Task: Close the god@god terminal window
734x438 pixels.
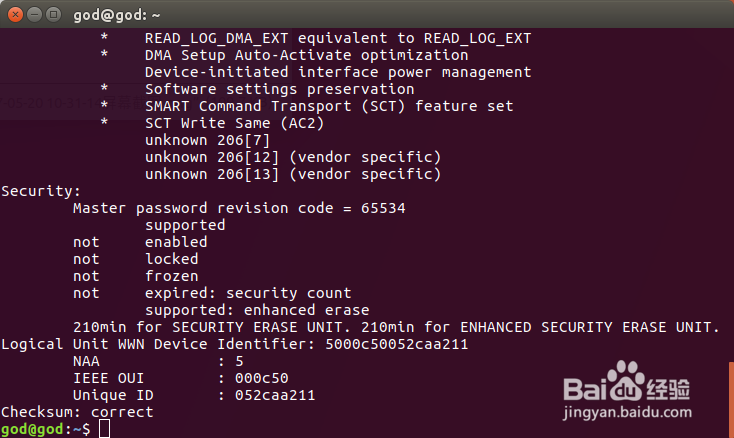Action: pos(14,14)
